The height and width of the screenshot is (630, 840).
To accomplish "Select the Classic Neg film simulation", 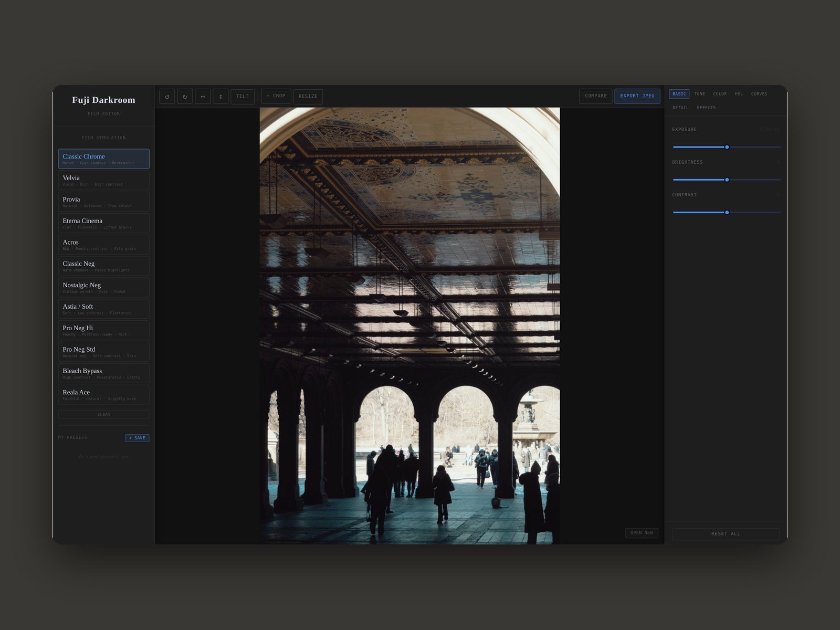I will pos(103,266).
